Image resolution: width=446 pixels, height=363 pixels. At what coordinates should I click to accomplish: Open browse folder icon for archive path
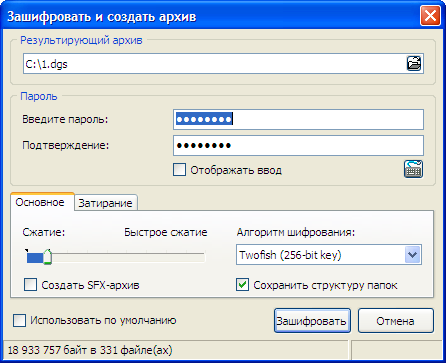414,63
